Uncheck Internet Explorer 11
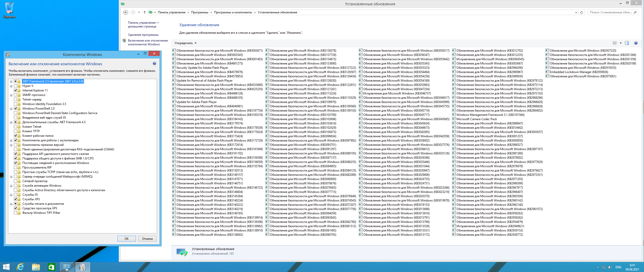The image size is (644, 272). (16, 90)
